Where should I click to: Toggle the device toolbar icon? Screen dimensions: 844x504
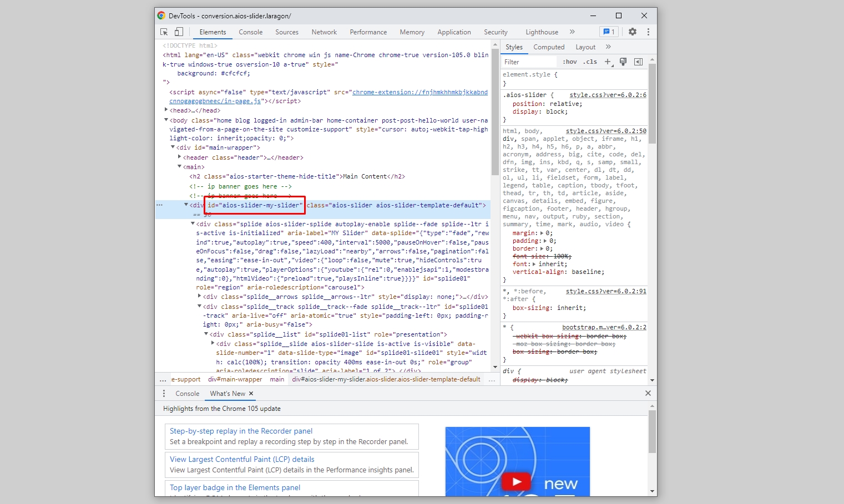[x=179, y=32]
